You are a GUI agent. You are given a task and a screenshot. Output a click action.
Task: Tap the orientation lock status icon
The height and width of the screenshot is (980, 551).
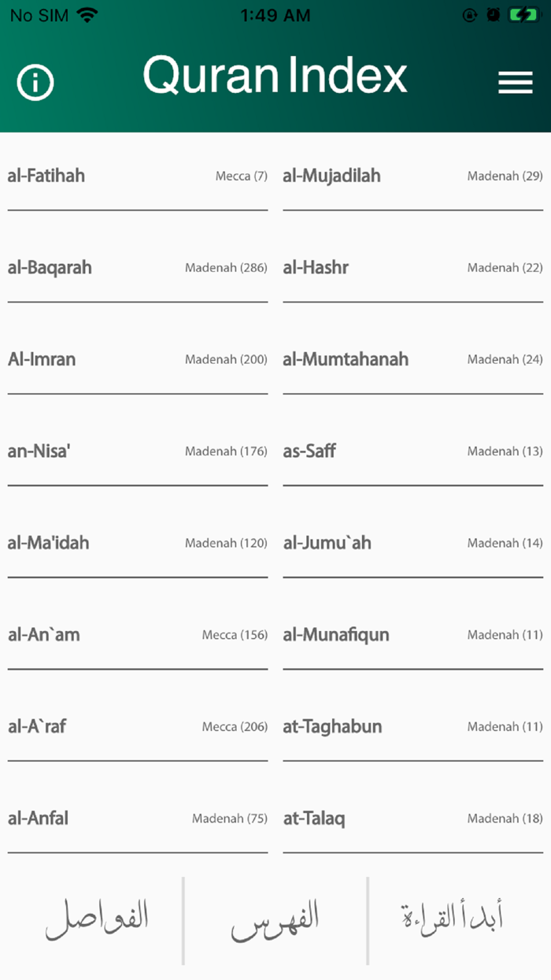point(470,13)
